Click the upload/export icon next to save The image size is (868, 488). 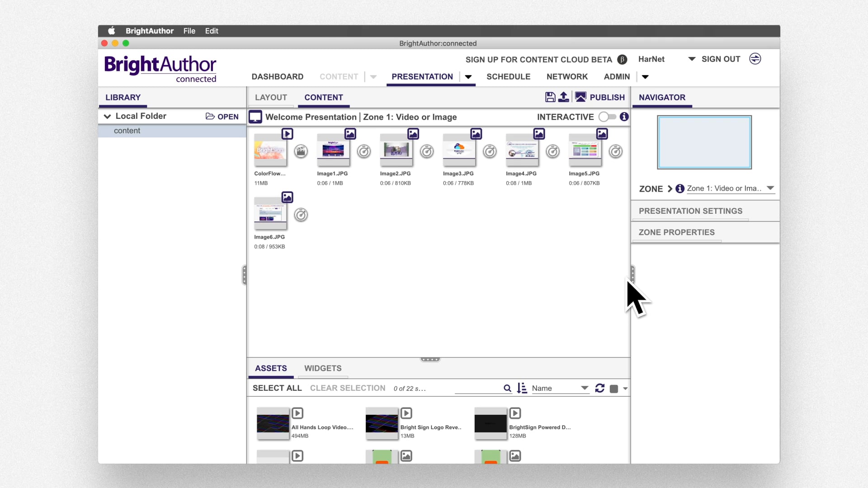pos(564,97)
